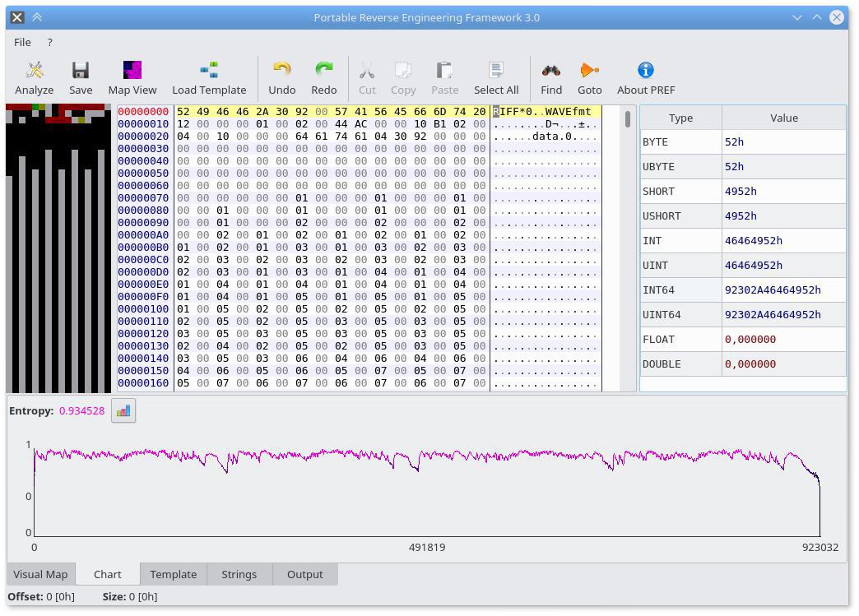Show the Output tab

click(x=304, y=574)
